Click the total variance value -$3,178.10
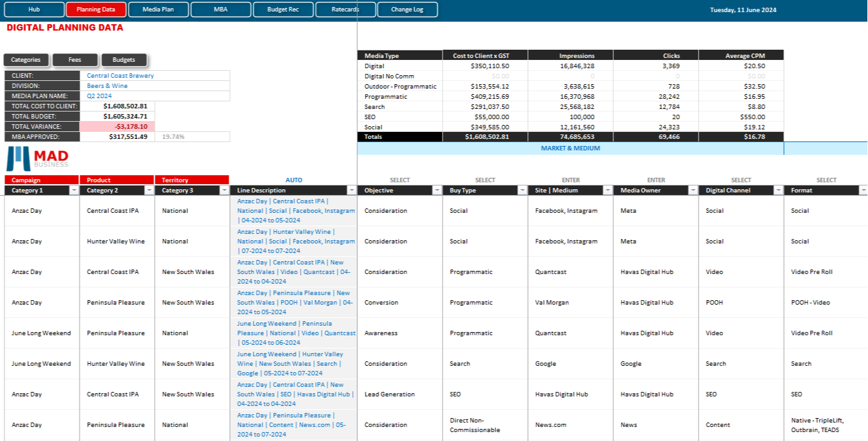Viewport: 868px width, 441px height. tap(117, 127)
